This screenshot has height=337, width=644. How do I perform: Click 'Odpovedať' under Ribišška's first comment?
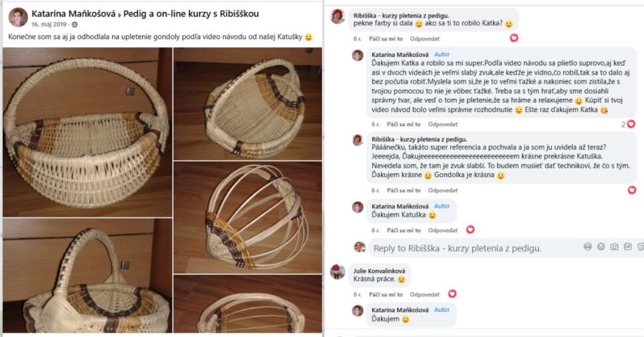tap(424, 38)
